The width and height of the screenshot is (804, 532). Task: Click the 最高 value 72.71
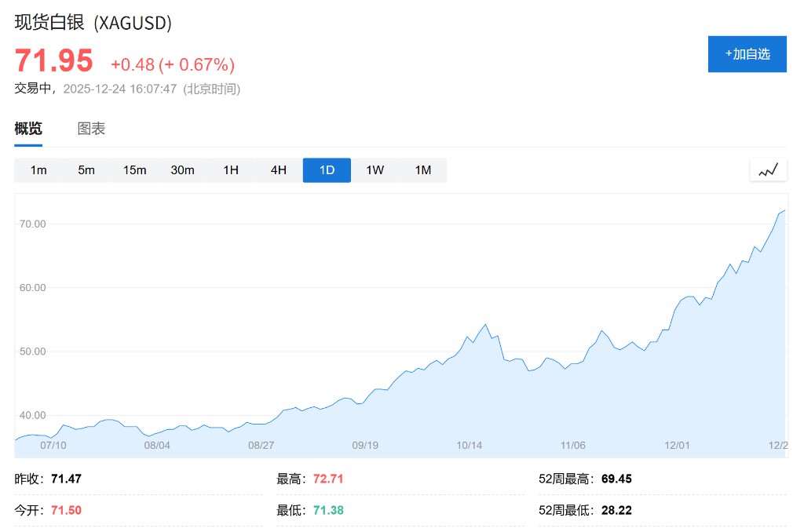(x=328, y=479)
